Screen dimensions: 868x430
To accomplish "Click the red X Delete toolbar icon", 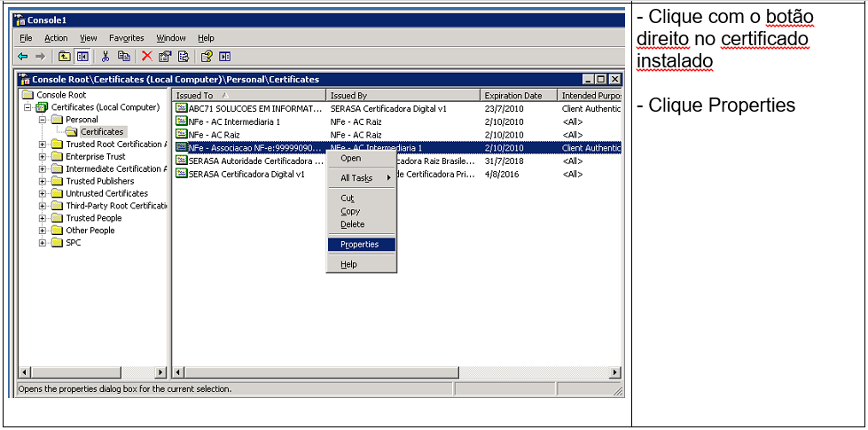I will click(146, 56).
